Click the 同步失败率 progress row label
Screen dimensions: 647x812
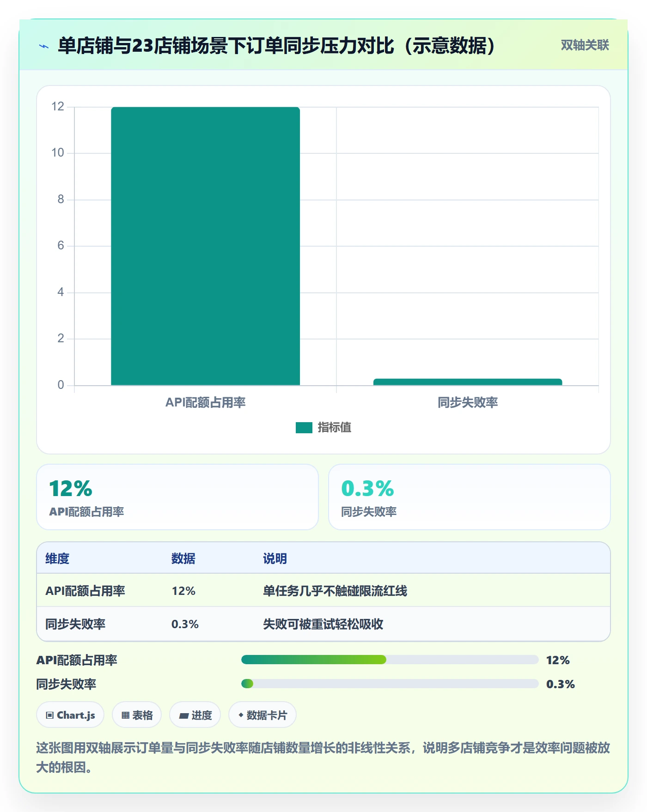click(66, 684)
